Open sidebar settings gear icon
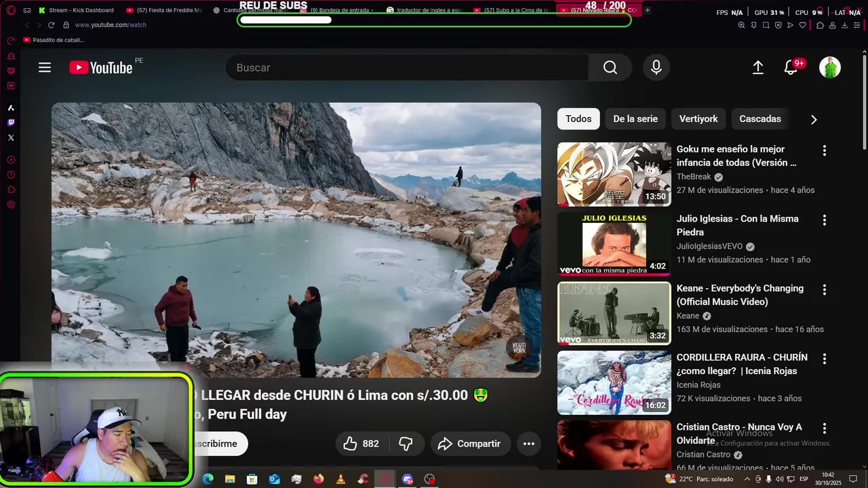The image size is (868, 488). 11,205
